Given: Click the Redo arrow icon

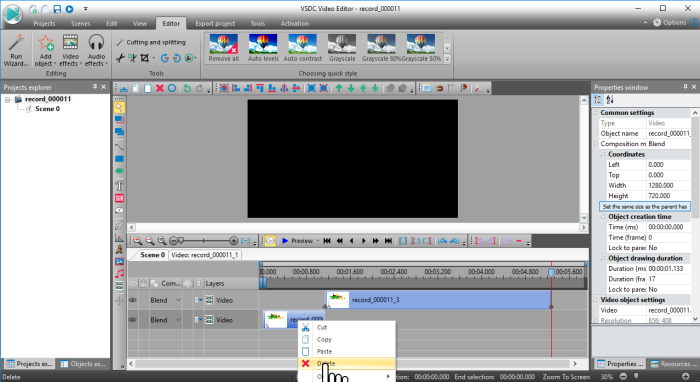Looking at the screenshot, I should coord(199,88).
